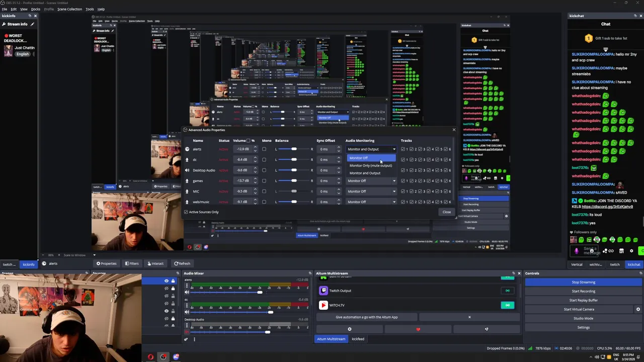
Task: Show second source row via crossed eye icon
Action: pyautogui.click(x=167, y=289)
